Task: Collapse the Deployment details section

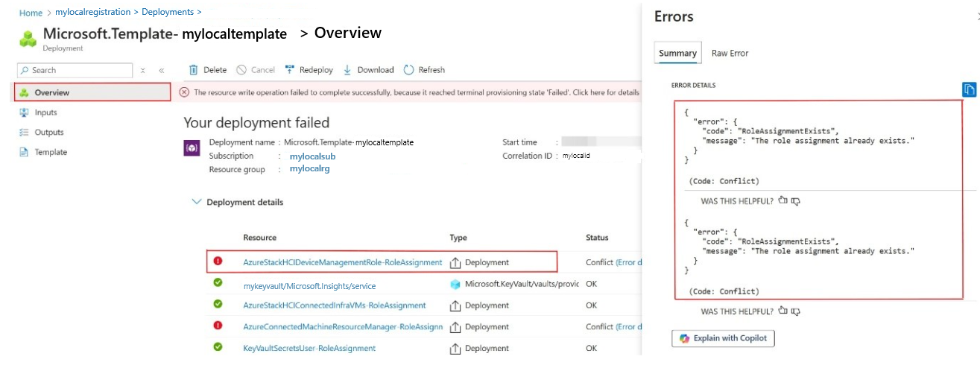Action: [x=197, y=202]
